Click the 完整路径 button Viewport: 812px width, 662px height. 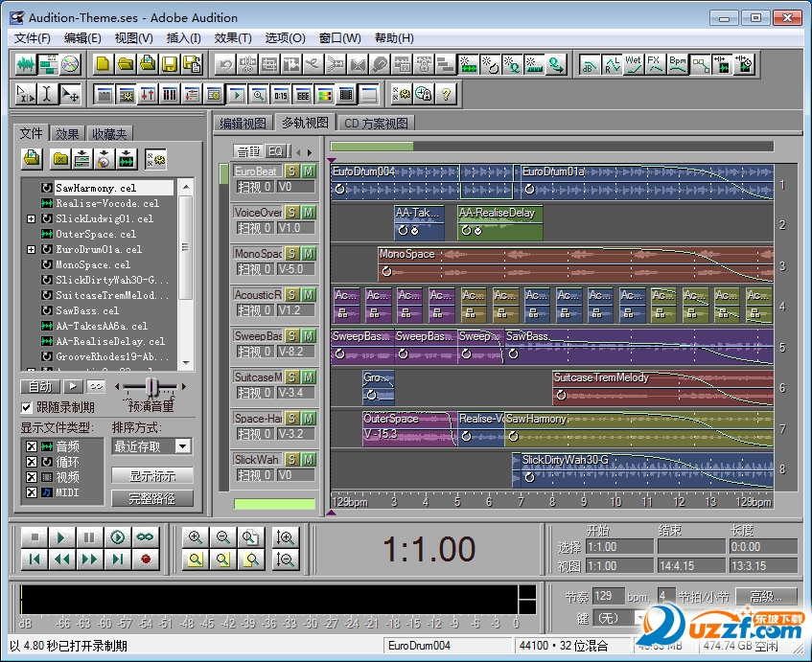coord(152,498)
